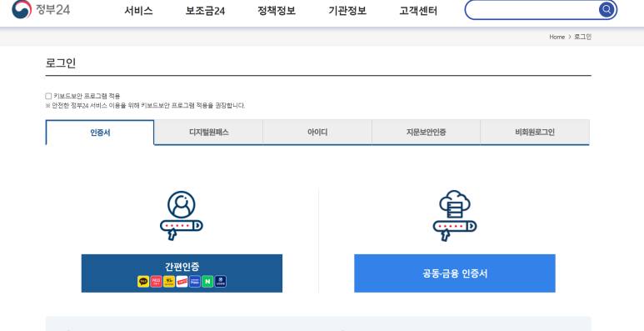Screen dimensions: 644x331
Task: Click the 간편인증 button
Action: (182, 273)
